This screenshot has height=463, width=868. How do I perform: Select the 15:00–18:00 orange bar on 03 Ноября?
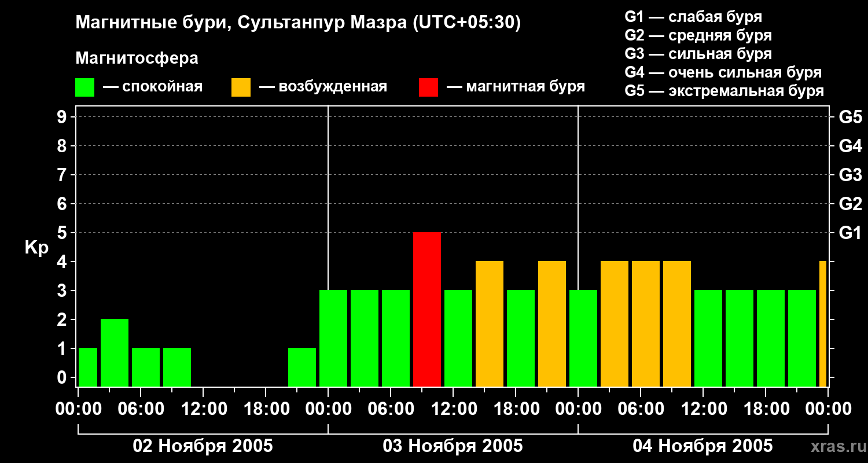click(490, 324)
